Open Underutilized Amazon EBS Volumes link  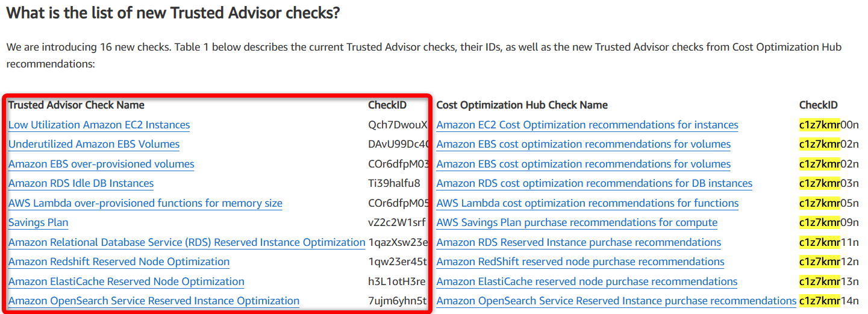click(94, 144)
